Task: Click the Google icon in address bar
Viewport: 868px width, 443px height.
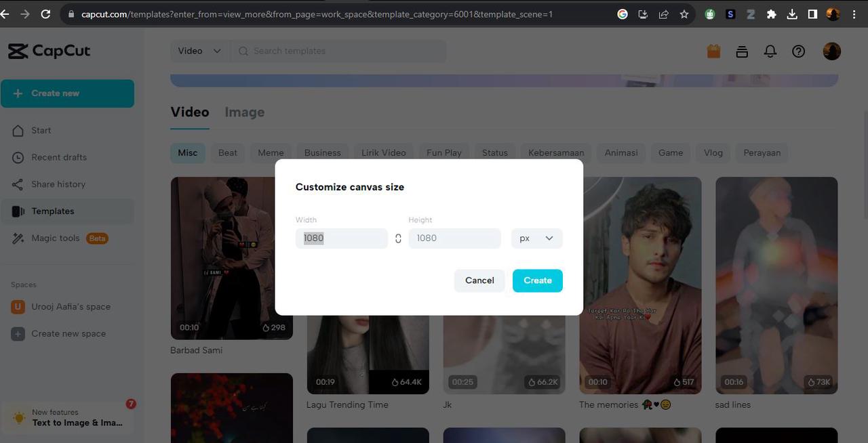Action: pos(623,14)
